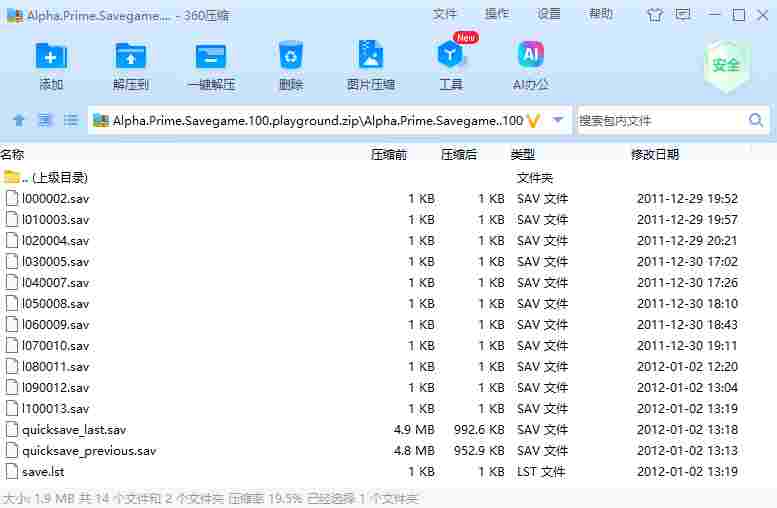Click the parent directory folder icon

[x=11, y=177]
